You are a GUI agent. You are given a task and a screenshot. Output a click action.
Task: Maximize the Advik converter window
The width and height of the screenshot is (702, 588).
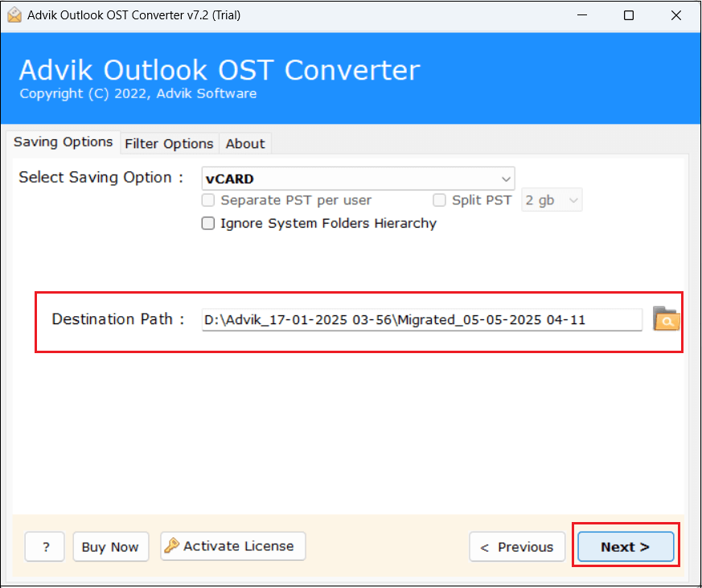point(629,15)
